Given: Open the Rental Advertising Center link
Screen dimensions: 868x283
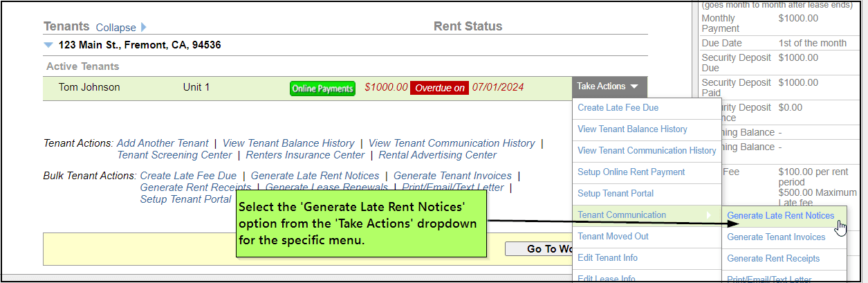Looking at the screenshot, I should (437, 155).
